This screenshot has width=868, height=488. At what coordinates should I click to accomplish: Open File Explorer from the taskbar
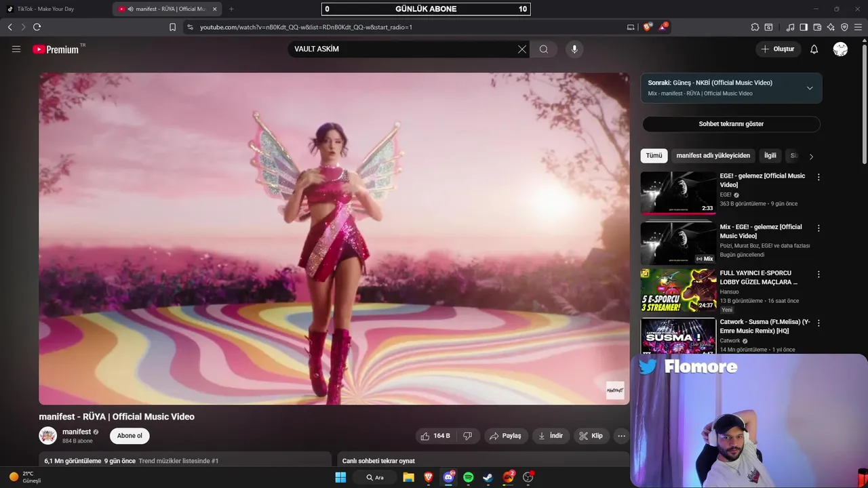click(408, 477)
